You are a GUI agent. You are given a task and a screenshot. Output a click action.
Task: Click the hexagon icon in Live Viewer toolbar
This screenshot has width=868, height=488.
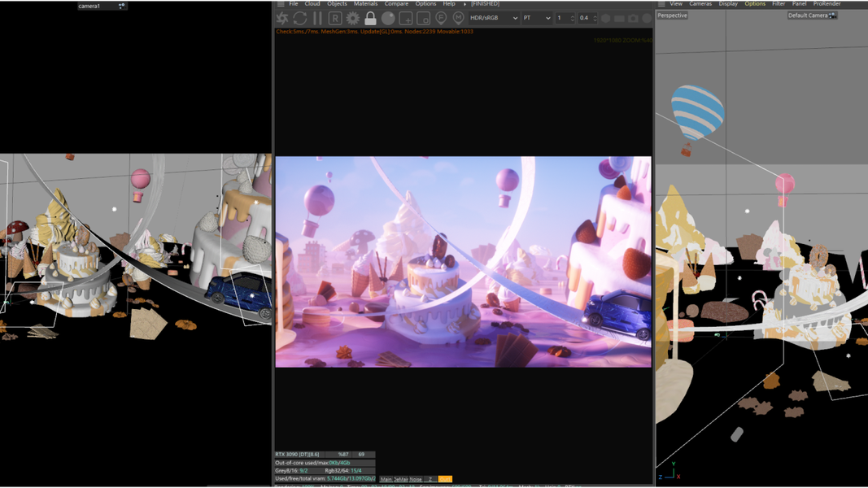point(605,18)
